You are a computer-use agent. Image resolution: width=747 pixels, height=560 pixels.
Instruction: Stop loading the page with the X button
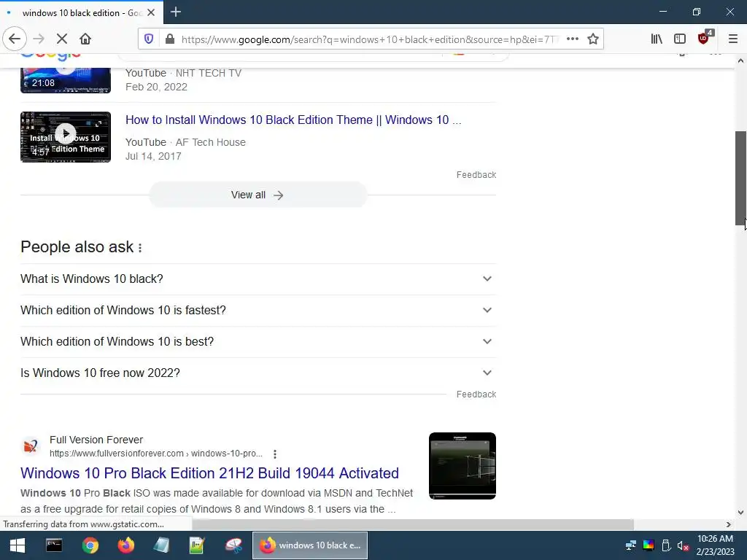[x=62, y=39]
